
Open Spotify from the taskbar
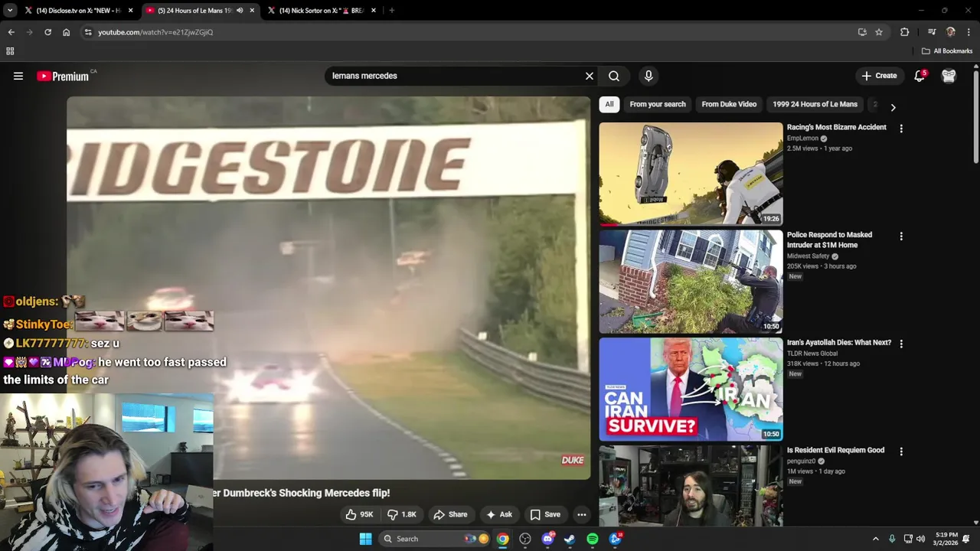pos(593,539)
